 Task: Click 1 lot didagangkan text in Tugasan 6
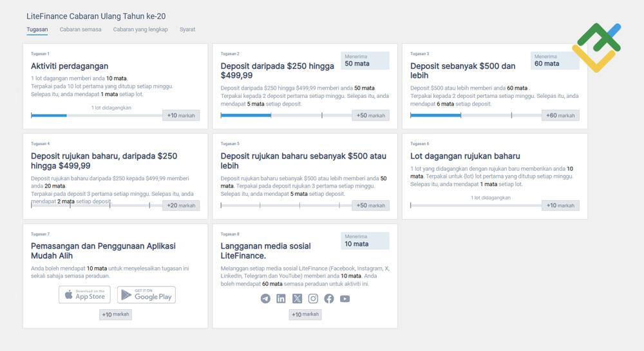491,198
